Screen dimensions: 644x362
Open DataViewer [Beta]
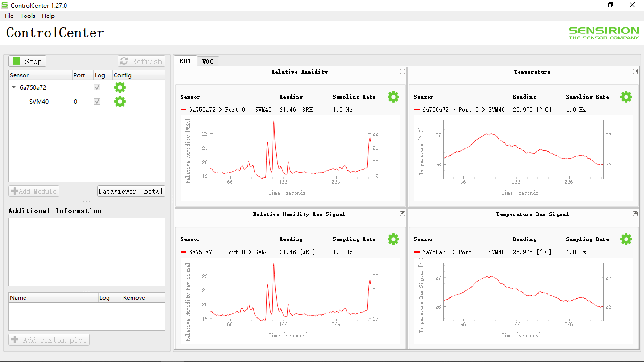[x=131, y=191]
